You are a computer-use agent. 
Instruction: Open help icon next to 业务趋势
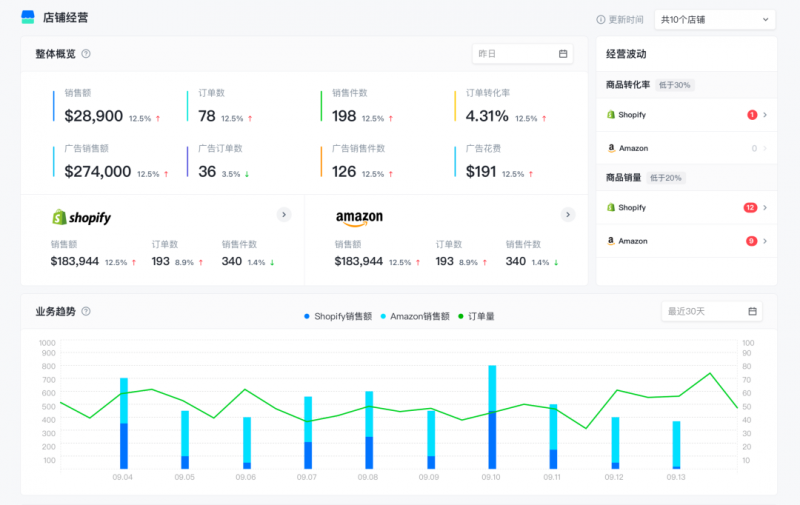click(x=86, y=311)
